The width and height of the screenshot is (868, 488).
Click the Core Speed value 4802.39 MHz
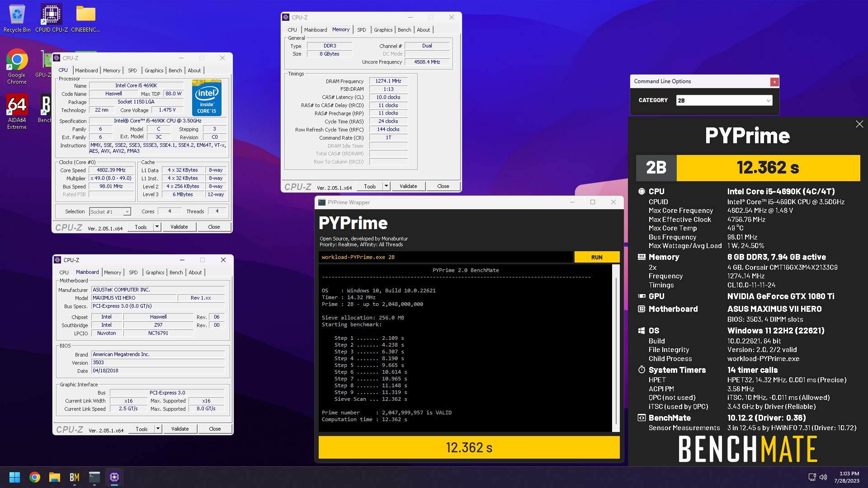click(x=111, y=170)
